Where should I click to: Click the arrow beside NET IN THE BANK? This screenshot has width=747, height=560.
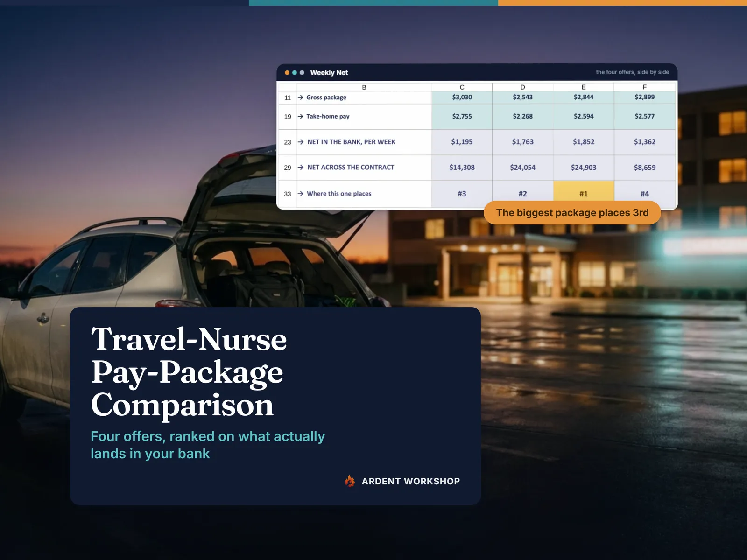pos(301,142)
